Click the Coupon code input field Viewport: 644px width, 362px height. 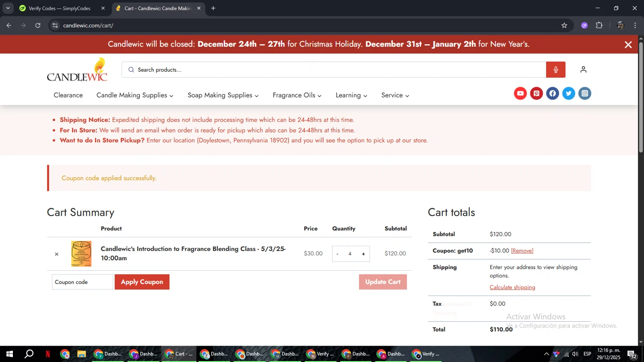pos(82,282)
